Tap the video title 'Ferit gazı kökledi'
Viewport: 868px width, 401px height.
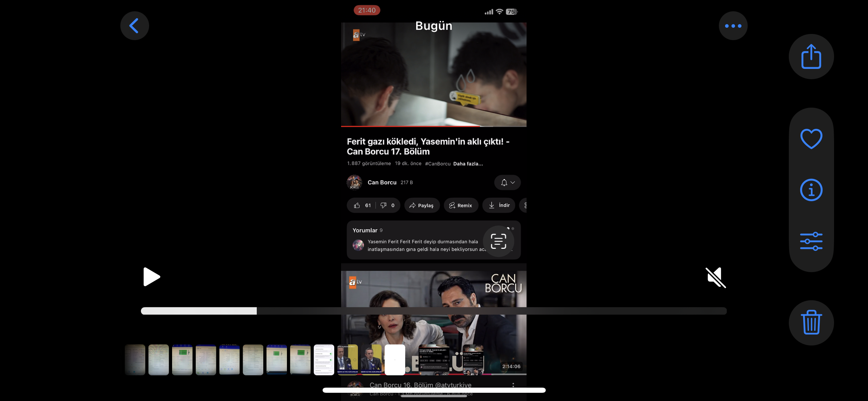428,146
